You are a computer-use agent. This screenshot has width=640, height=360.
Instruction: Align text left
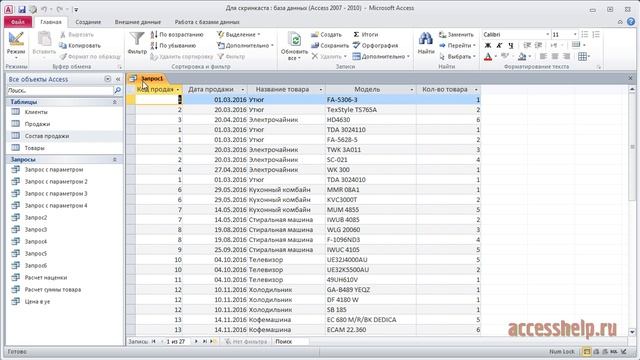[x=543, y=57]
